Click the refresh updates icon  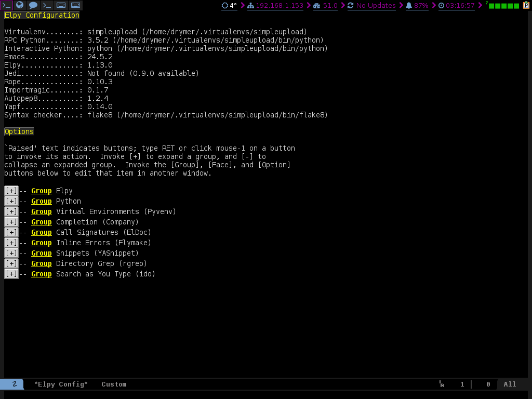(x=351, y=5)
